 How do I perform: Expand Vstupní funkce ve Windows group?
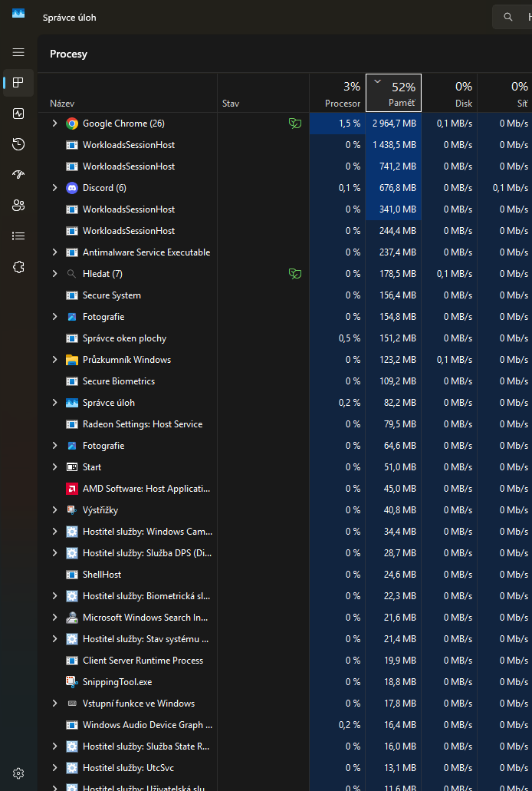pos(54,704)
